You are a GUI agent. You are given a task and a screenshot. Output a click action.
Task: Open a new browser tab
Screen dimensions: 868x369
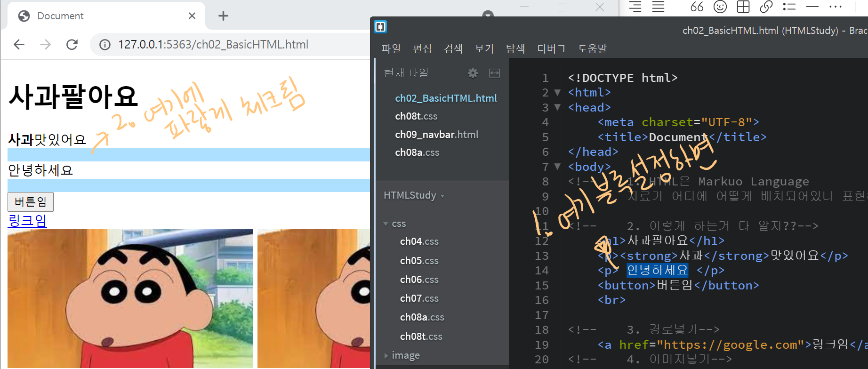223,16
